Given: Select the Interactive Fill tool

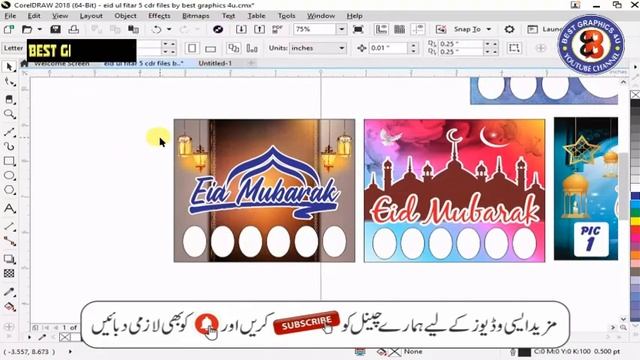Looking at the screenshot, I should point(9,307).
